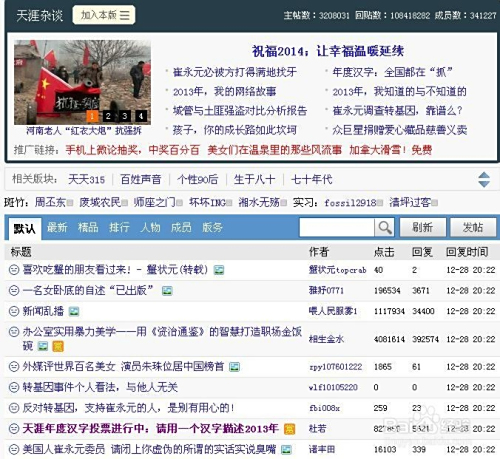
Task: Open moderator profile 周丕东
Action: coord(50,202)
